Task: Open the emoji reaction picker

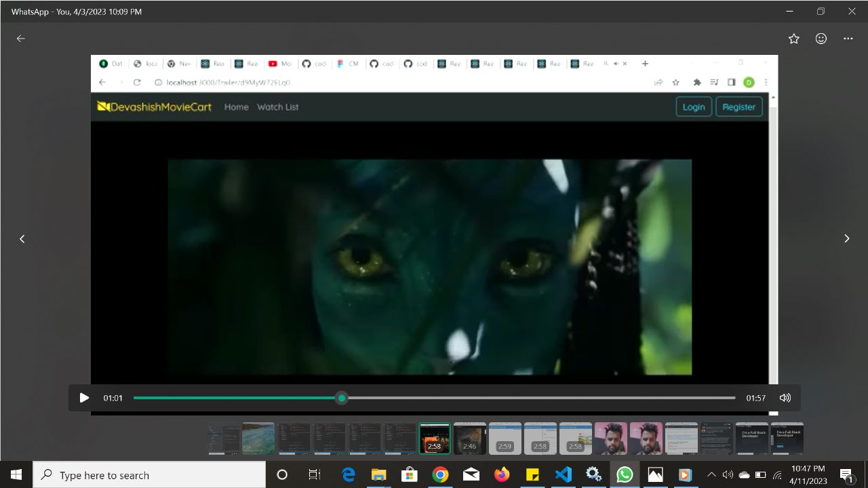Action: point(821,39)
